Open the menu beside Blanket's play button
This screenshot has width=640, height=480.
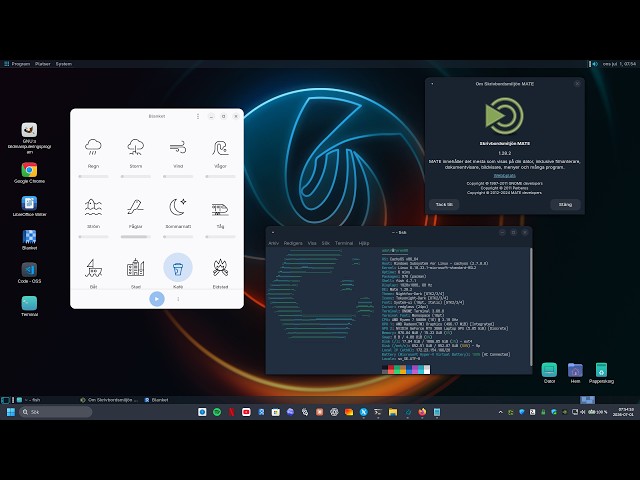click(178, 299)
